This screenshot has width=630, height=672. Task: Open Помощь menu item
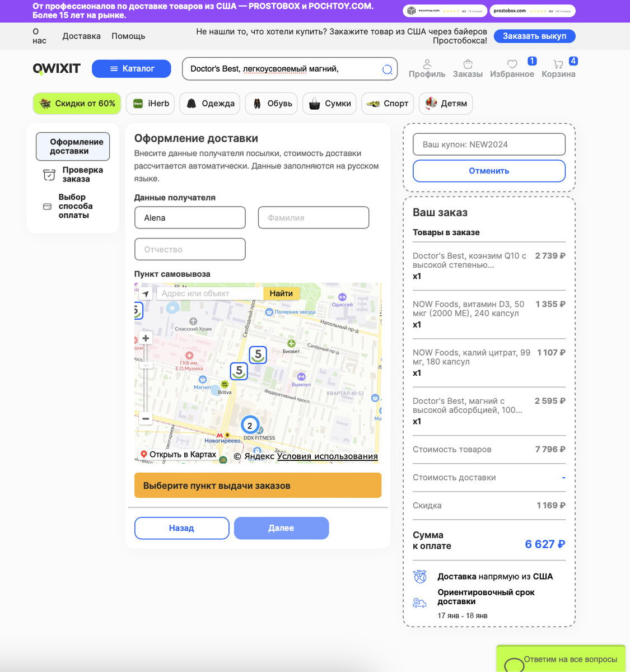click(x=128, y=36)
